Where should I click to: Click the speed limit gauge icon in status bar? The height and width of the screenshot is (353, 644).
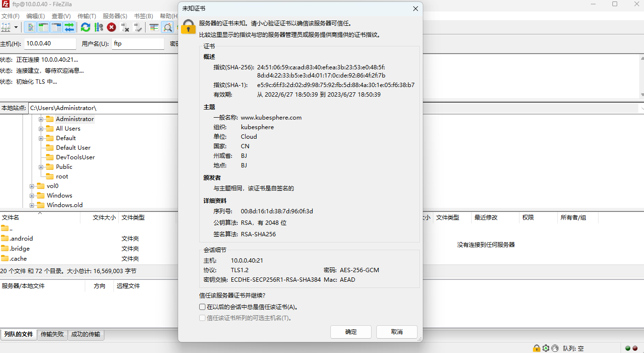click(555, 348)
